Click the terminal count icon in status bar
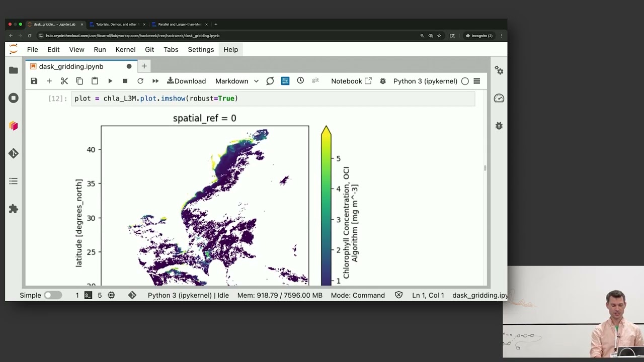The image size is (644, 362). (88, 295)
